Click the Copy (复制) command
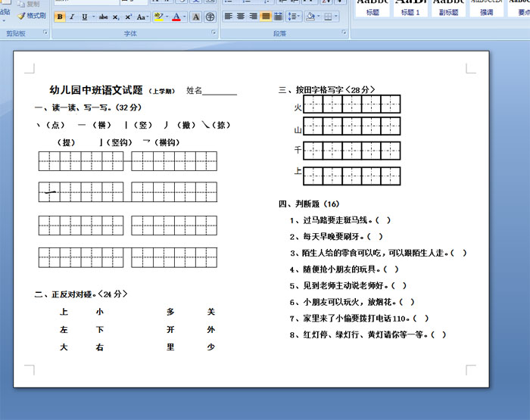The width and height of the screenshot is (530, 420). (29, 4)
